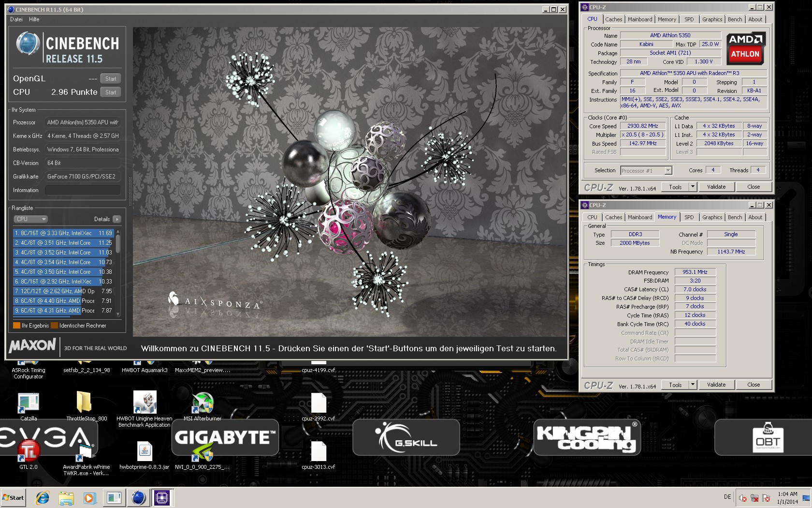Start the OpenGL benchmark test
This screenshot has width=812, height=508.
111,79
